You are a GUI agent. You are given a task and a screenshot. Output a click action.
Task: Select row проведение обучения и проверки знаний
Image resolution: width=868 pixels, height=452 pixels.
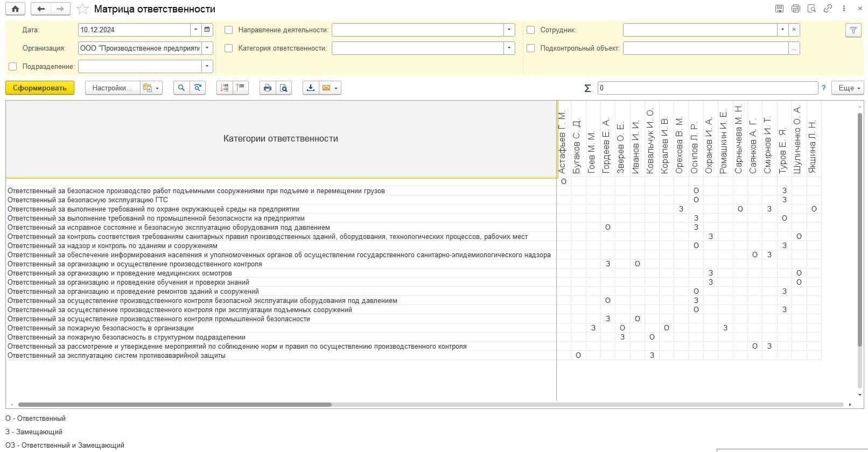click(x=281, y=282)
